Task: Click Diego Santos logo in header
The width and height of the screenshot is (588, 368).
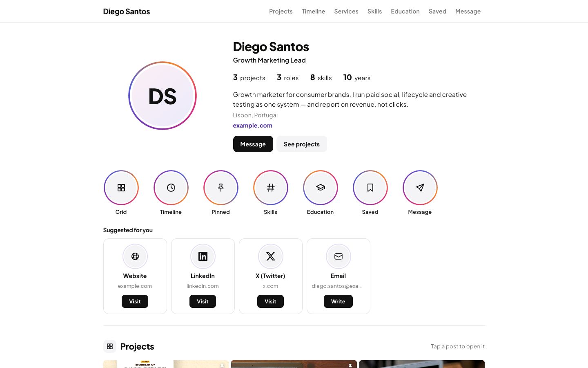Action: [127, 11]
